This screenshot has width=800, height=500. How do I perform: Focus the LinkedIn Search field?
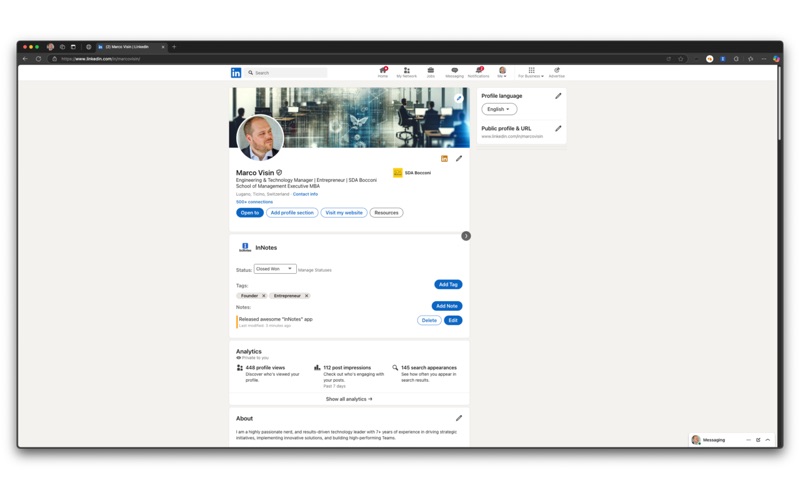pos(286,73)
